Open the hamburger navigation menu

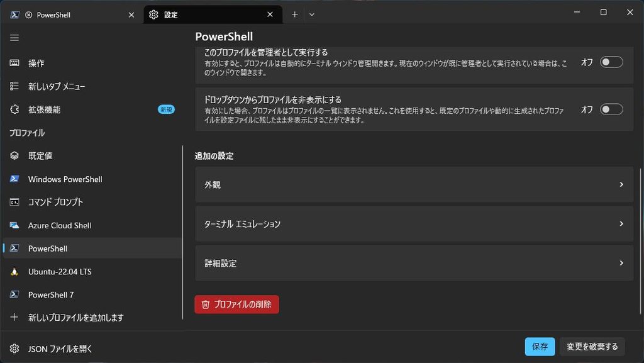[x=14, y=38]
